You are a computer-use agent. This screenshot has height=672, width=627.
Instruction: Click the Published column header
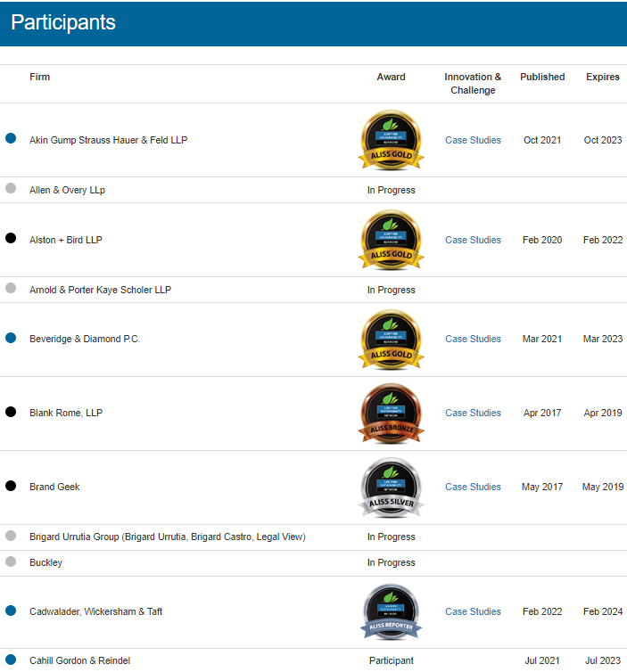click(x=542, y=78)
